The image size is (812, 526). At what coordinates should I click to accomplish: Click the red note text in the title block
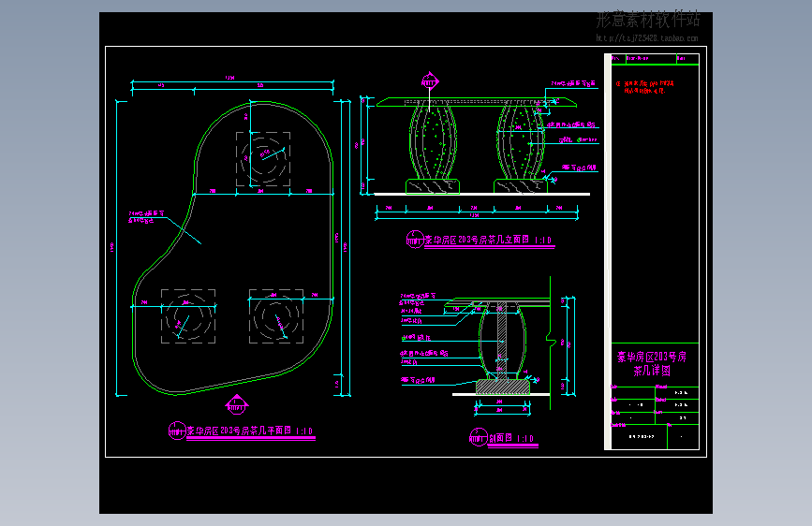point(645,87)
